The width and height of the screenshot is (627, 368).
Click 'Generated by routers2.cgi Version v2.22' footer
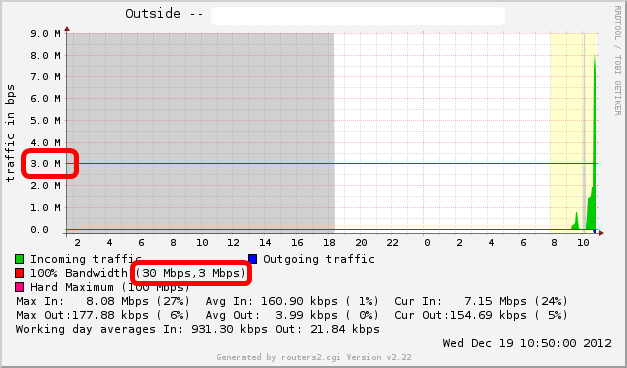314,357
